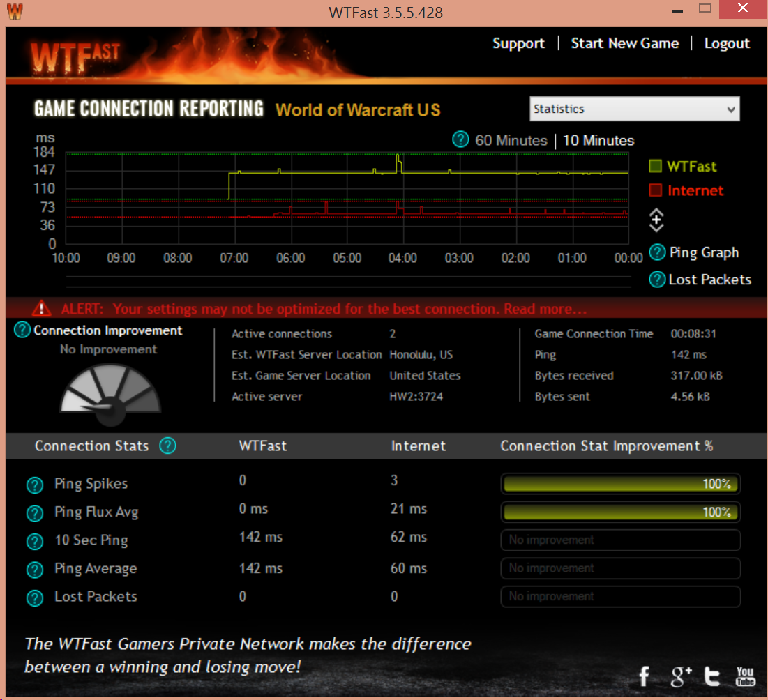
Task: Click the ping history graph area
Action: click(347, 198)
